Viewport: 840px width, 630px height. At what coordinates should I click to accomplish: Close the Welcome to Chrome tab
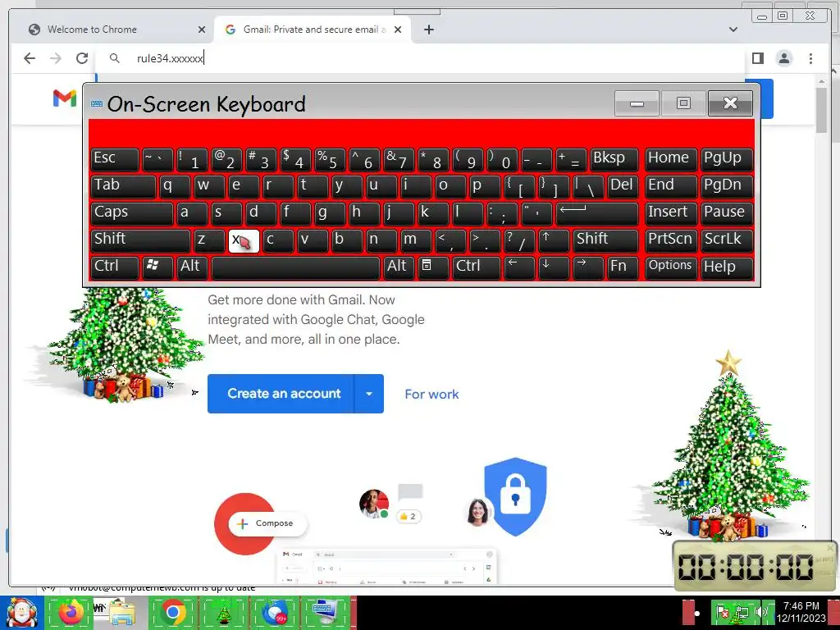(202, 30)
